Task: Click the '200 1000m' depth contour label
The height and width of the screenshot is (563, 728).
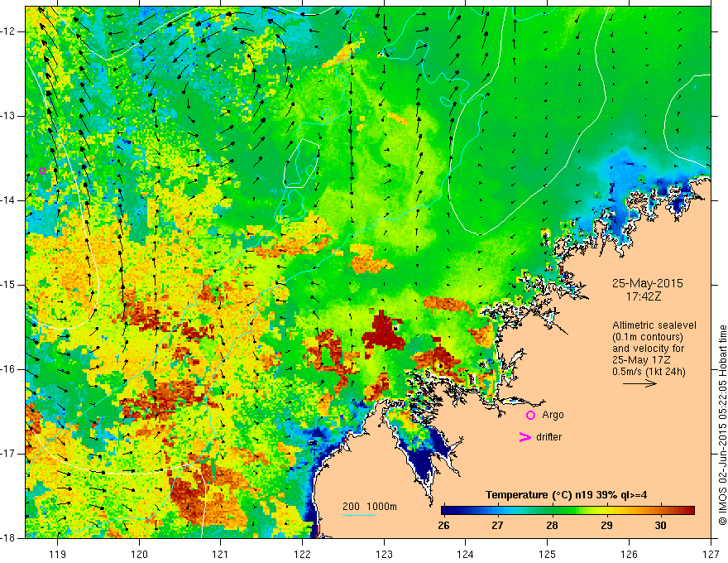Action: pos(370,507)
